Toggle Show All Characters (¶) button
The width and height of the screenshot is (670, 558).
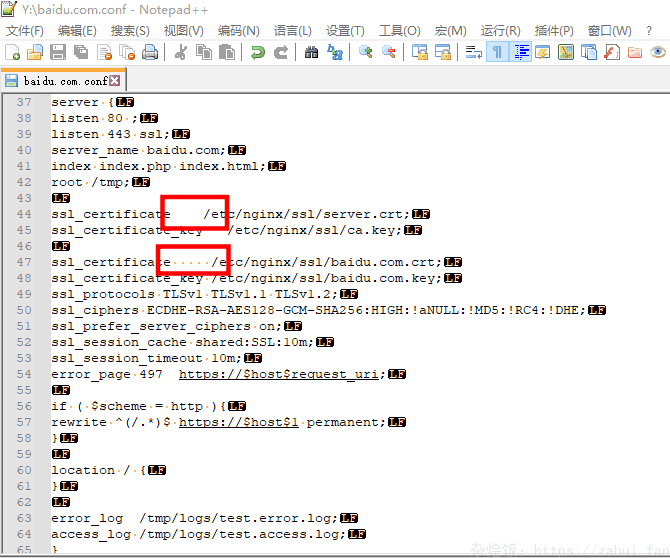click(x=496, y=52)
